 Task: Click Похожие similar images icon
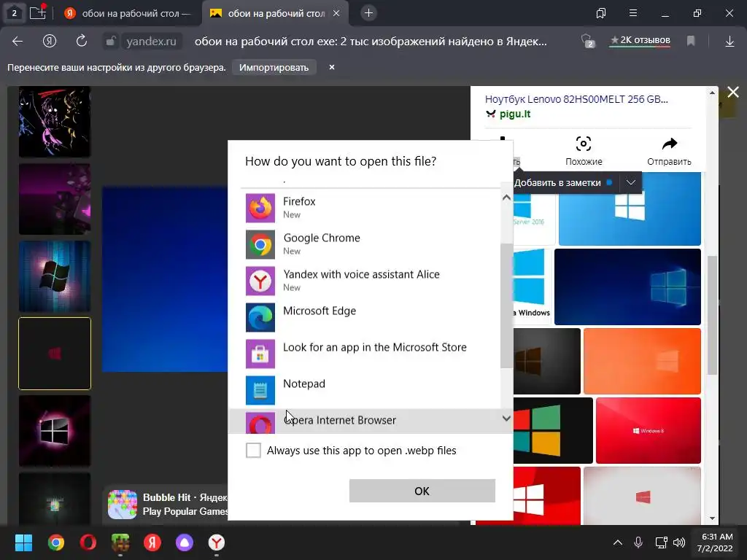[x=584, y=151]
